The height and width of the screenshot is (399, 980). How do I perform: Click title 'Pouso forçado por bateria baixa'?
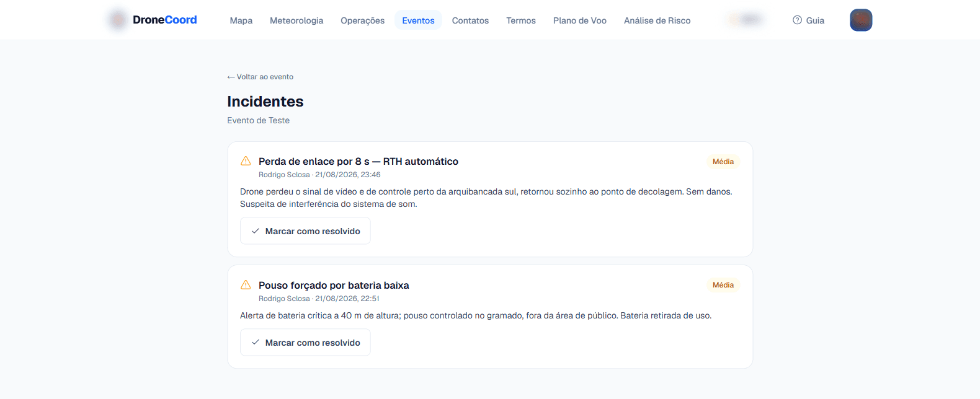tap(334, 285)
